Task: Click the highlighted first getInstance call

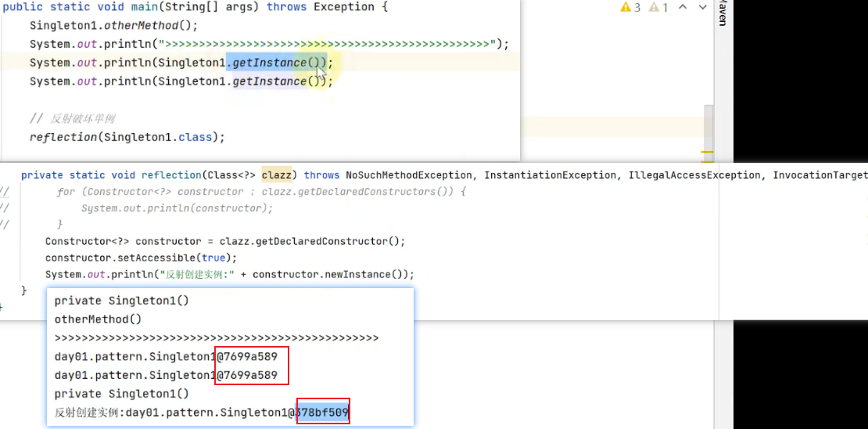Action: (x=269, y=63)
